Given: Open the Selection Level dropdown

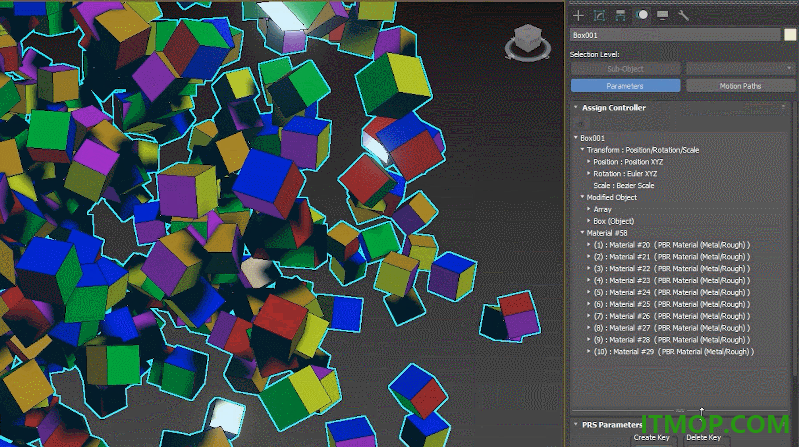Looking at the screenshot, I should (740, 69).
